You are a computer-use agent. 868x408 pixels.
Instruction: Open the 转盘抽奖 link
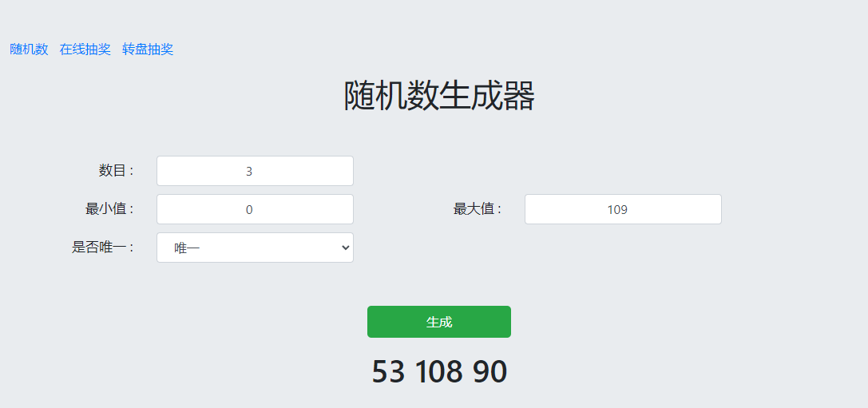tap(148, 50)
